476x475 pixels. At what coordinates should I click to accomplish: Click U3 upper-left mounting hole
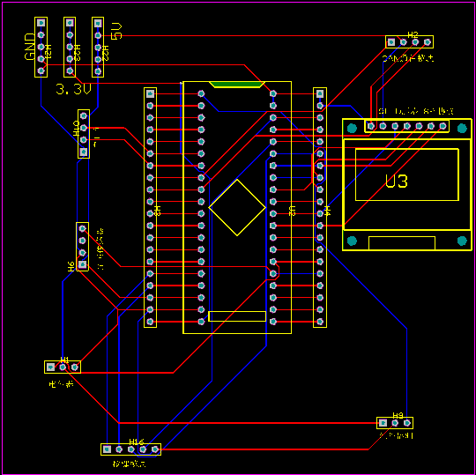coord(352,129)
